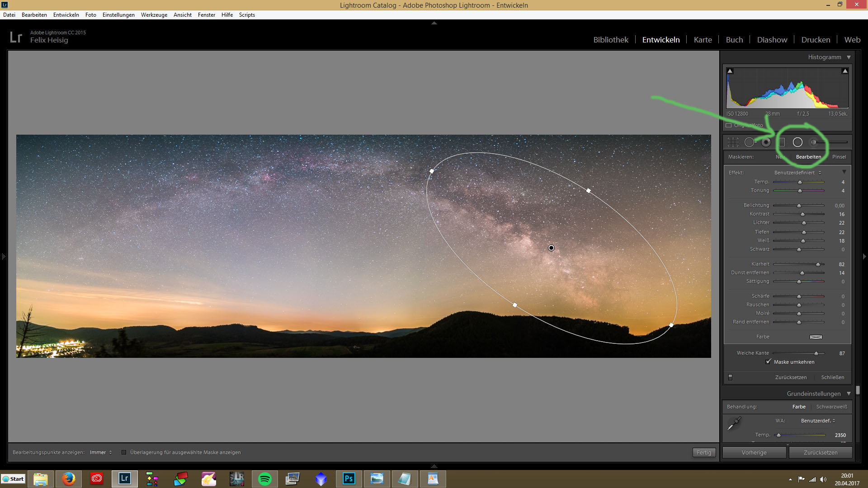Pick the white balance eyedropper tool
This screenshot has width=868, height=488.
(x=734, y=423)
